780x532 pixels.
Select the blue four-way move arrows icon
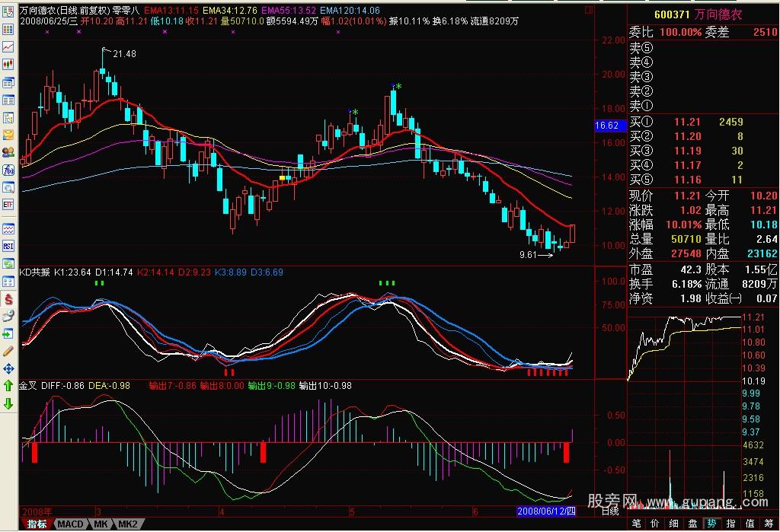pos(8,368)
